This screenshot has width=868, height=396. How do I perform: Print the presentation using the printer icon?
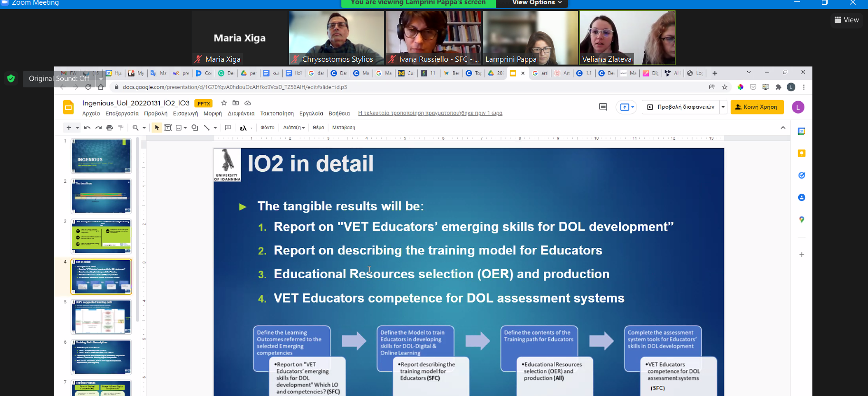(x=110, y=128)
